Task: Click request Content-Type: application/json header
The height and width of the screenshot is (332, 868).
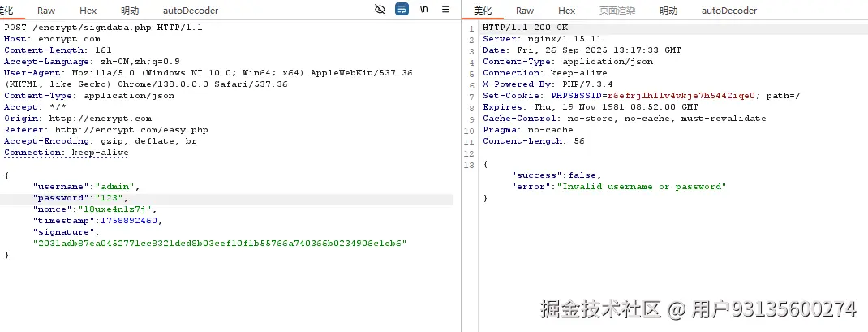Action: pyautogui.click(x=89, y=95)
